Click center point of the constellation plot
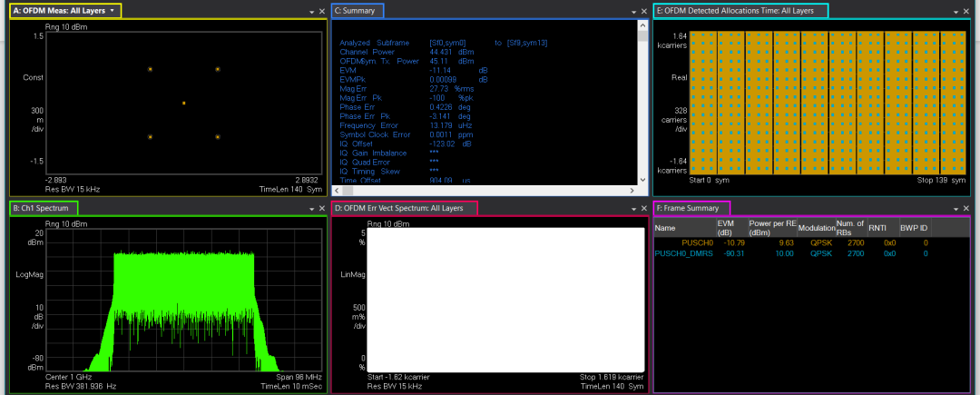Viewport: 980px width, 395px height. pyautogui.click(x=184, y=103)
